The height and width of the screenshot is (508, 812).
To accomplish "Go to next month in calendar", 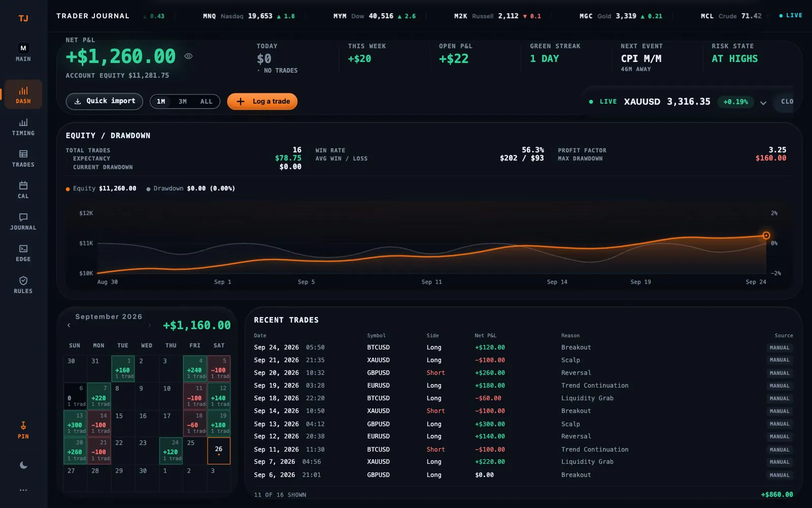I will (149, 325).
